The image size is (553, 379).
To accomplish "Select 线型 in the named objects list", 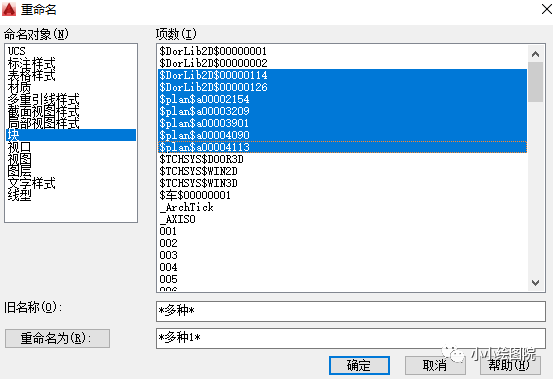I will (19, 195).
